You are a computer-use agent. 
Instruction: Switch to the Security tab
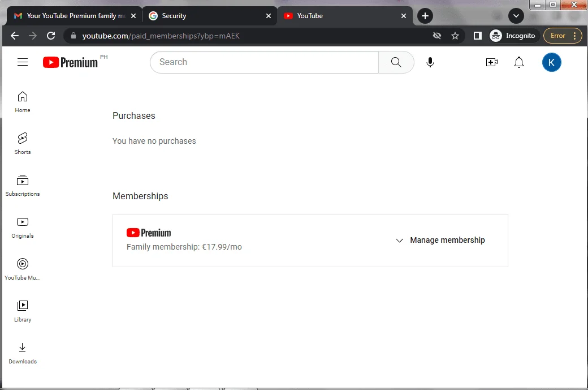210,16
